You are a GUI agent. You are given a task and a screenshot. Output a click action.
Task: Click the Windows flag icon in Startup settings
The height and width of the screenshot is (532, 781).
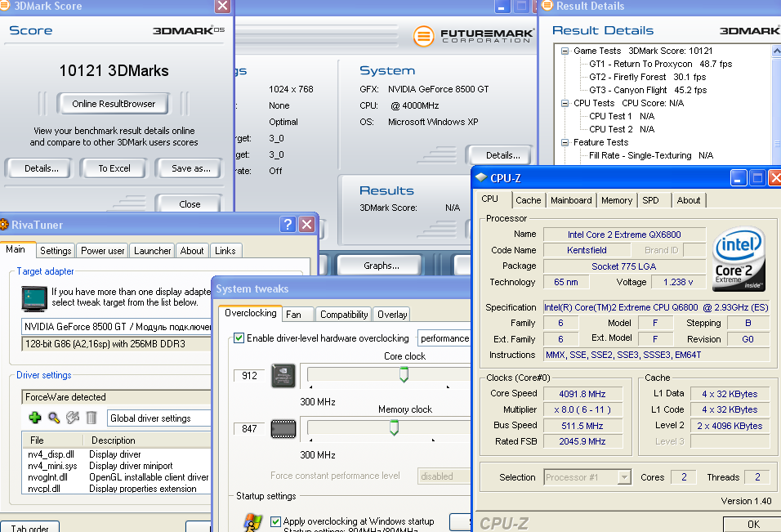click(x=253, y=522)
